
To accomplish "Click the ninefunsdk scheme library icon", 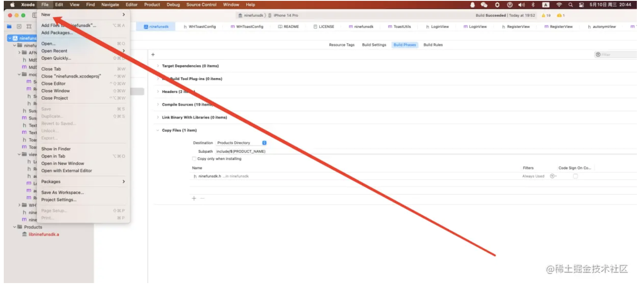I will 240,16.
